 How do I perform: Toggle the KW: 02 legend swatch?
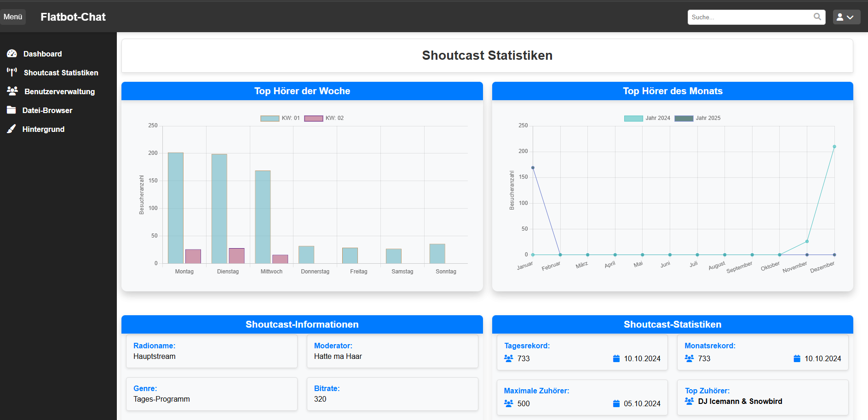314,118
